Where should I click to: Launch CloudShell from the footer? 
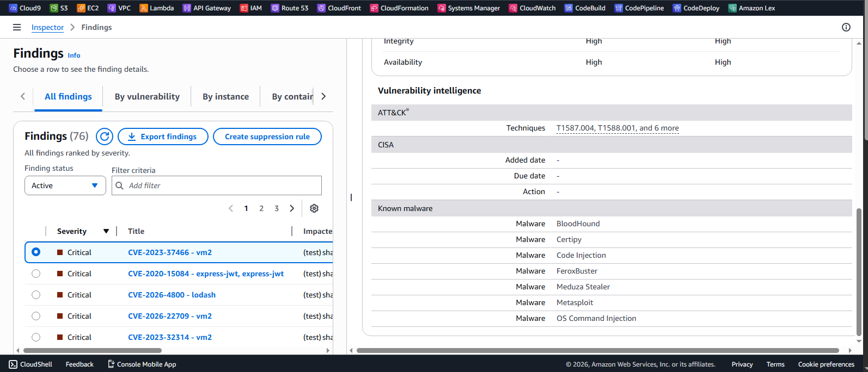coord(31,364)
